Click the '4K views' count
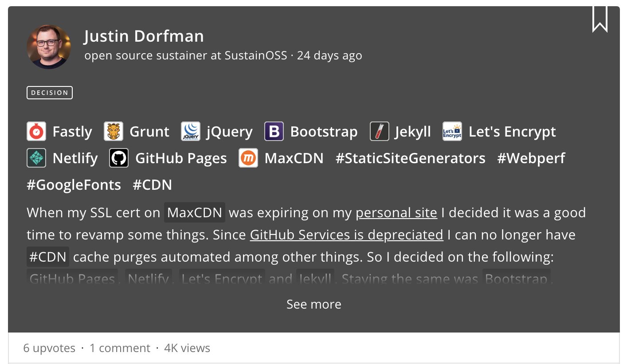This screenshot has width=627, height=364. tap(187, 348)
